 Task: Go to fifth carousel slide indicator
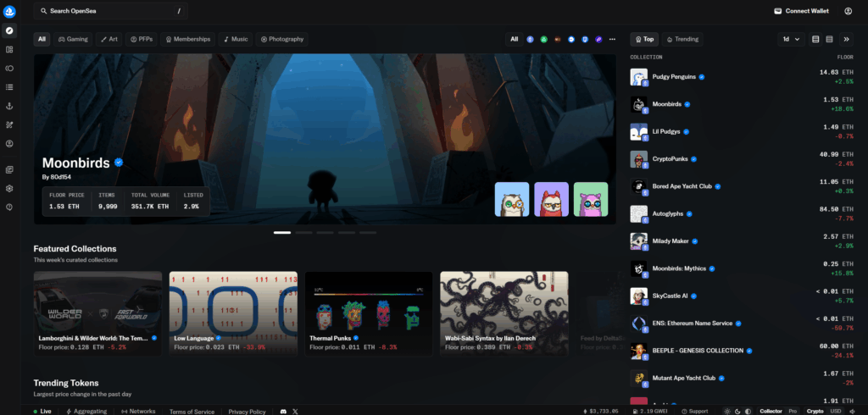[368, 233]
